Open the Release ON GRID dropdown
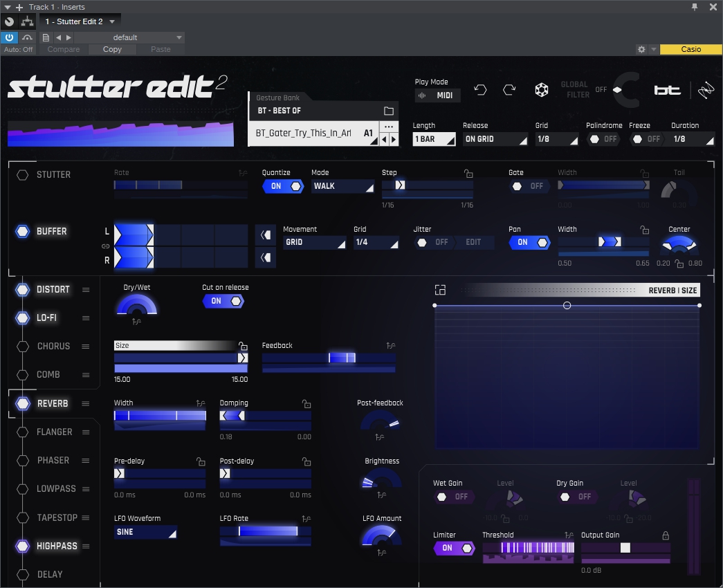723x588 pixels. pyautogui.click(x=495, y=139)
